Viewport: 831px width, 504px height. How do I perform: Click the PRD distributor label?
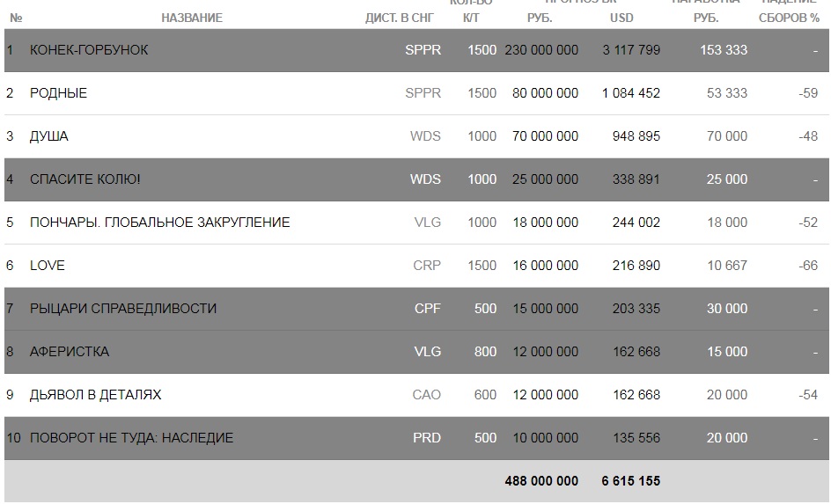tap(427, 438)
